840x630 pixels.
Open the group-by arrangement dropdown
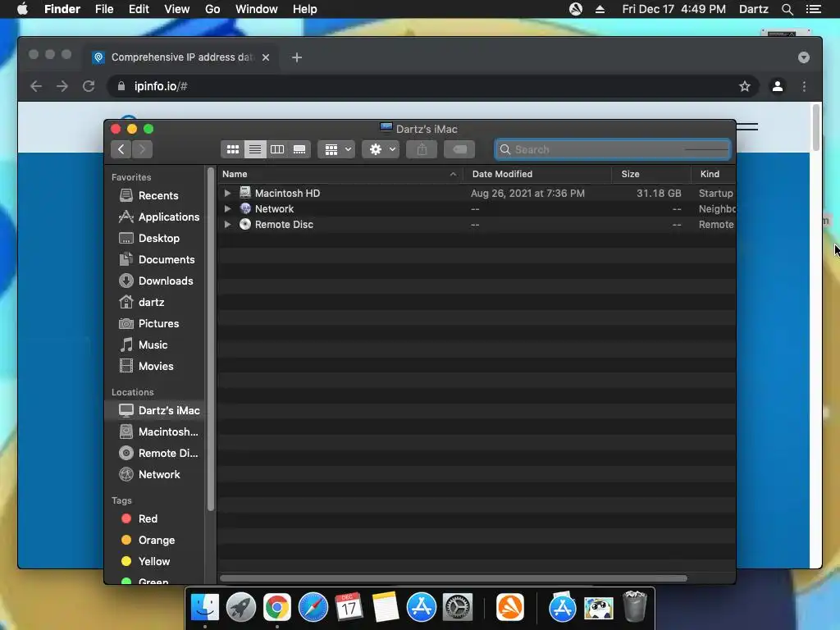(x=336, y=149)
